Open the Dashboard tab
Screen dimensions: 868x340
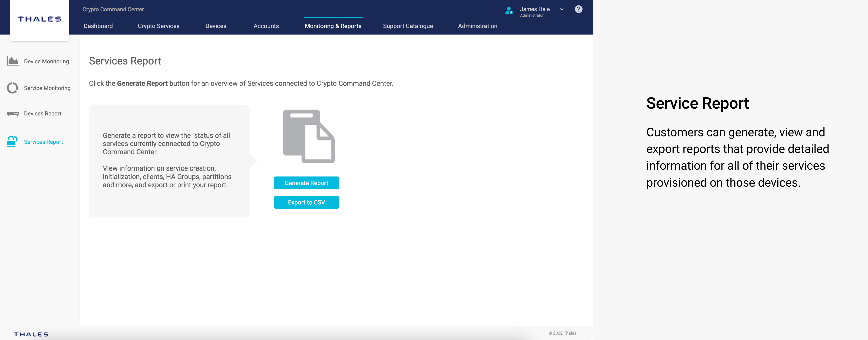98,26
